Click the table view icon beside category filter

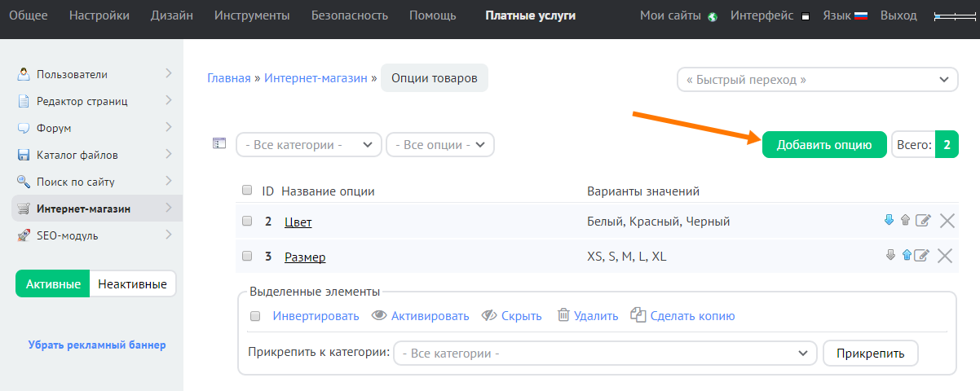coord(219,143)
